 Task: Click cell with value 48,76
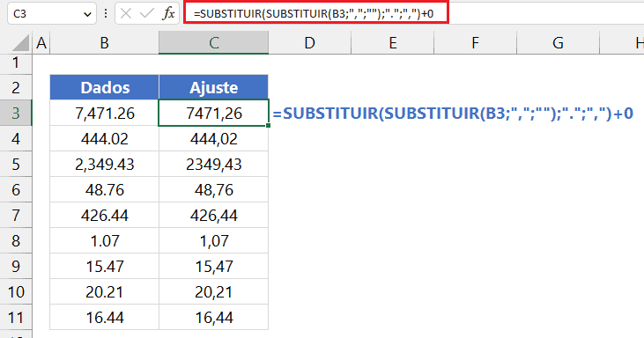tap(213, 189)
